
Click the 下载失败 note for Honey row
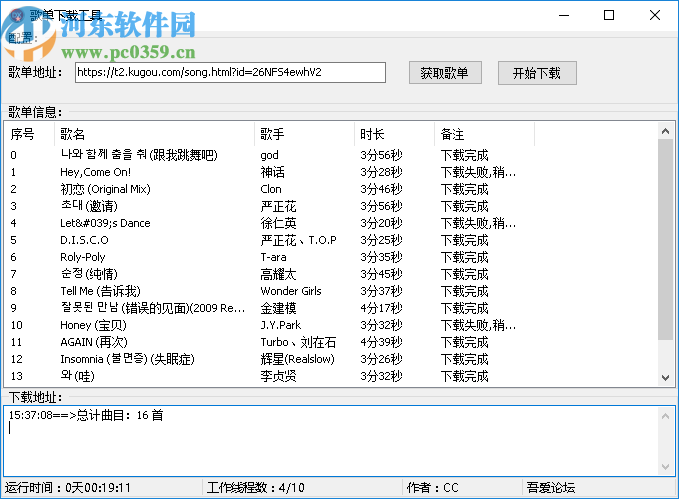point(479,325)
